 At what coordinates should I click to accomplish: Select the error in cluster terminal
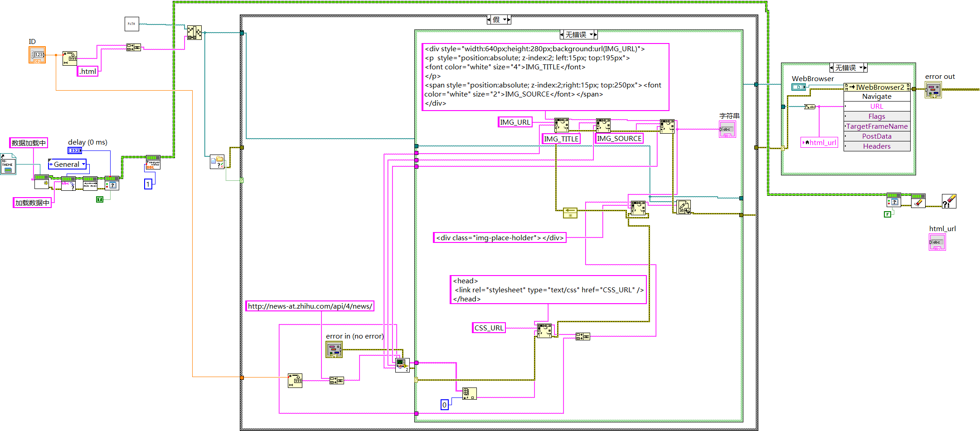[x=334, y=349]
